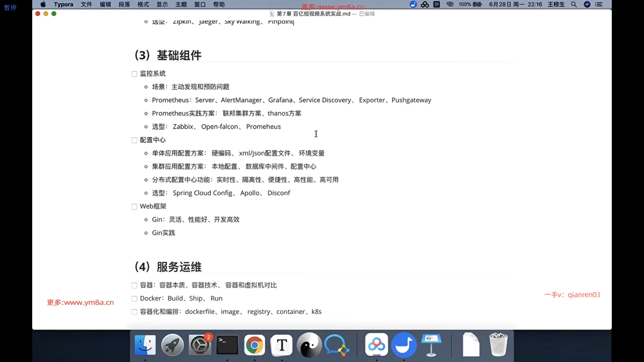This screenshot has height=362, width=644.
Task: Open the Notification Center list icon
Action: click(599, 4)
